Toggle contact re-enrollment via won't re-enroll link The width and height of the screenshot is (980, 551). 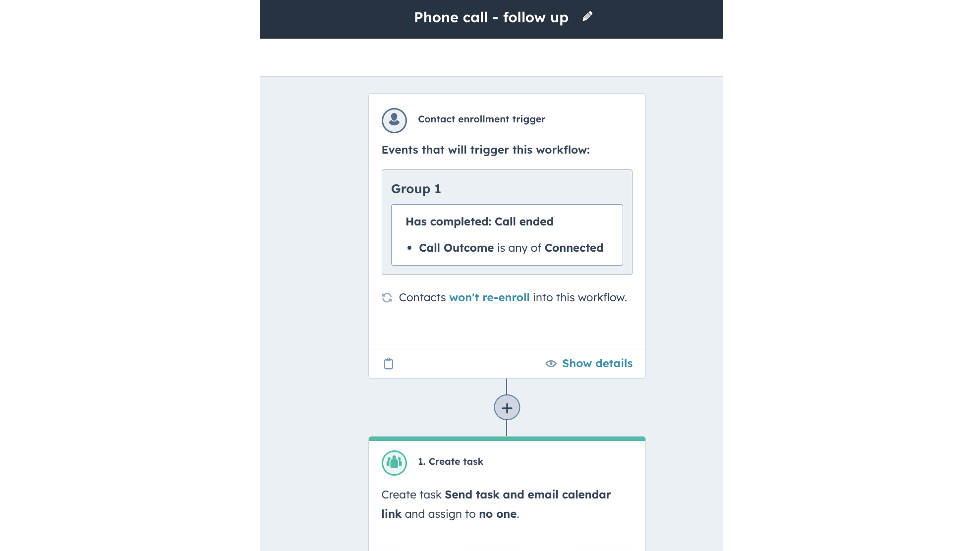click(489, 297)
